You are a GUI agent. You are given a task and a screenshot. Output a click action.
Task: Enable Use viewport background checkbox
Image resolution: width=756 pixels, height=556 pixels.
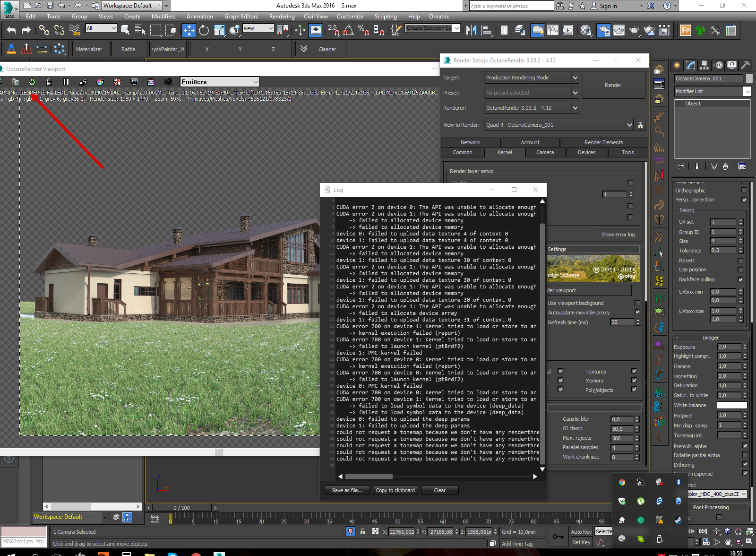pos(637,303)
